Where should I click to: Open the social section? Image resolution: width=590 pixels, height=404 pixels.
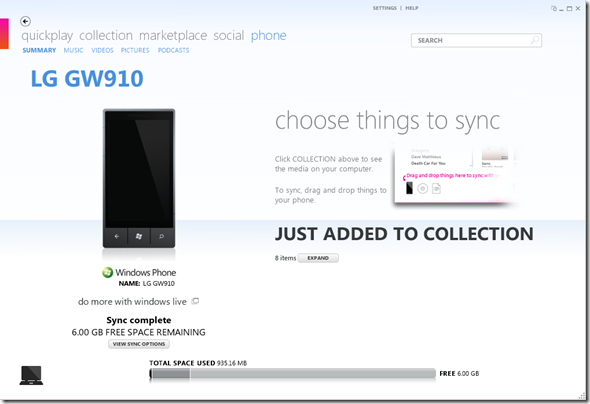click(x=229, y=35)
